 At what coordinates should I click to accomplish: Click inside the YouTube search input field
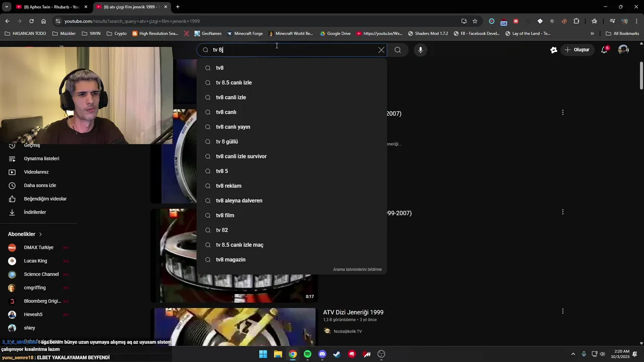292,50
